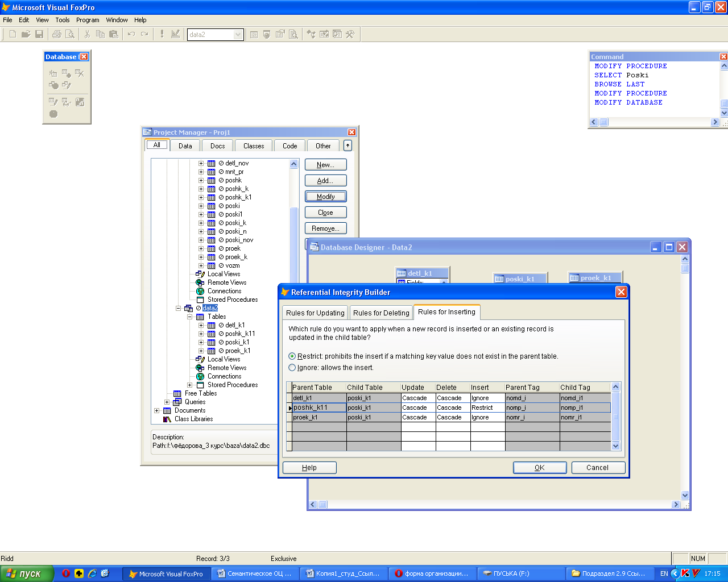Click the Help button in the builder
The height and width of the screenshot is (582, 728).
click(x=309, y=468)
